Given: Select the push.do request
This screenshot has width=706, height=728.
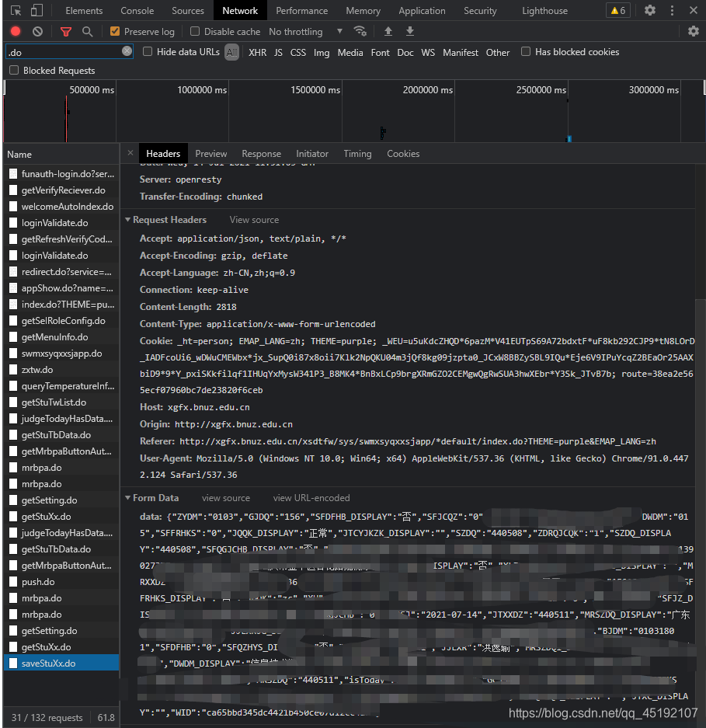Looking at the screenshot, I should (x=61, y=581).
